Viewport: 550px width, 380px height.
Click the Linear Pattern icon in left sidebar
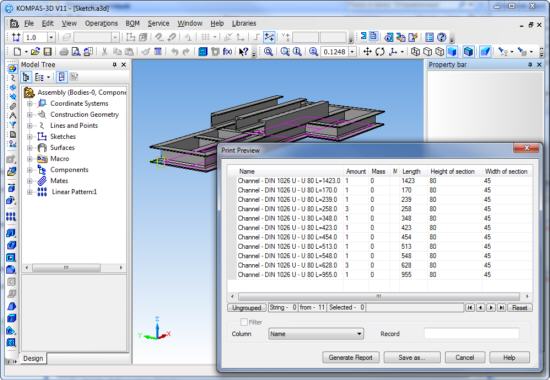coord(11,216)
